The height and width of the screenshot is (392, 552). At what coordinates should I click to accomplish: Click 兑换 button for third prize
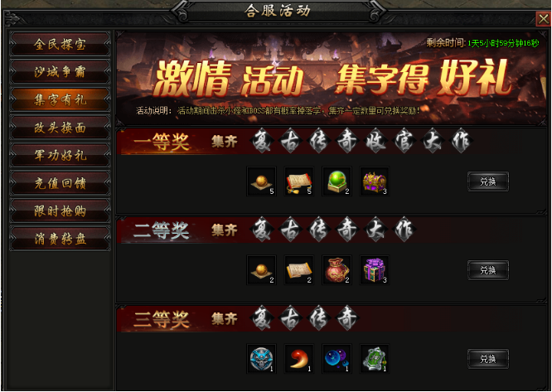488,359
